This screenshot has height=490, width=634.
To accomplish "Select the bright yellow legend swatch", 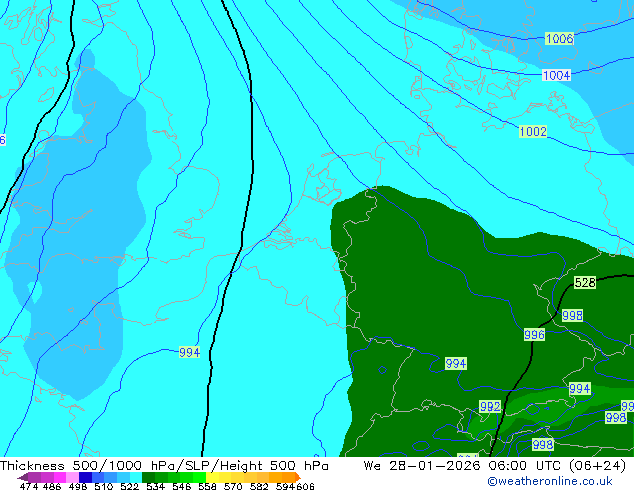I will 212,477.
